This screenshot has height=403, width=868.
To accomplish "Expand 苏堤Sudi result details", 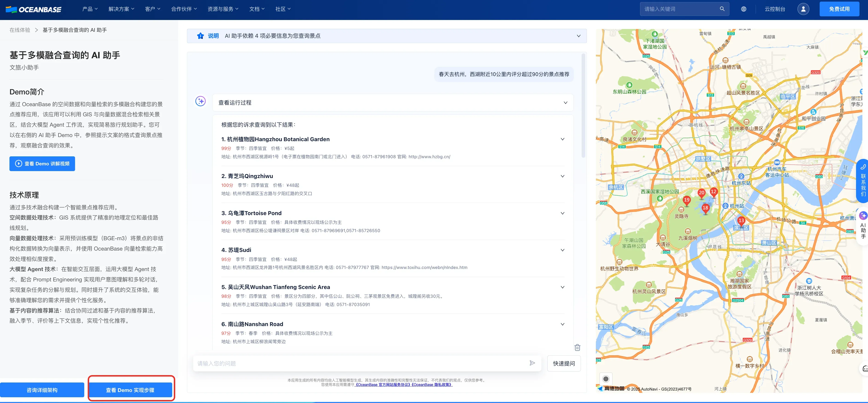I will (x=562, y=250).
